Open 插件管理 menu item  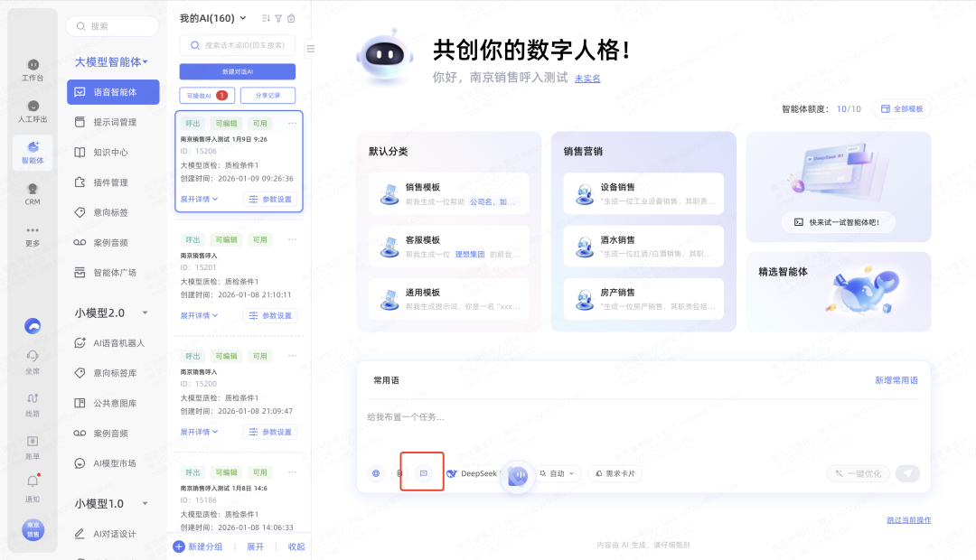click(x=110, y=182)
